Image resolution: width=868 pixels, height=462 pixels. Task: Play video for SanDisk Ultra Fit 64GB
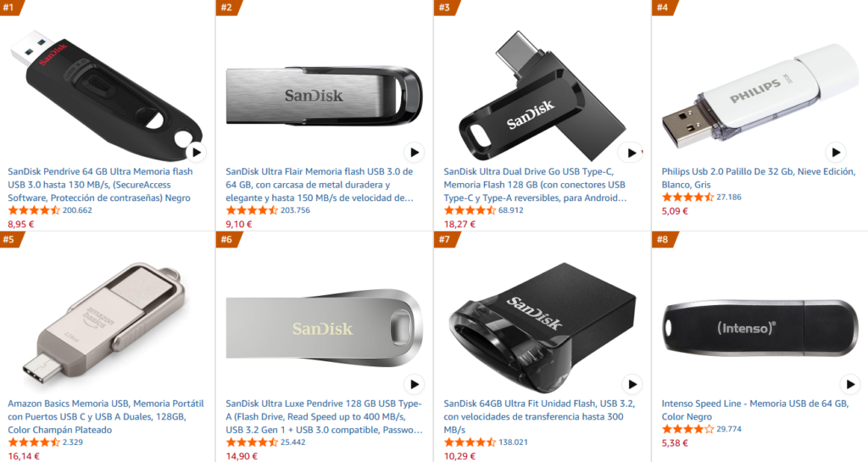[632, 384]
